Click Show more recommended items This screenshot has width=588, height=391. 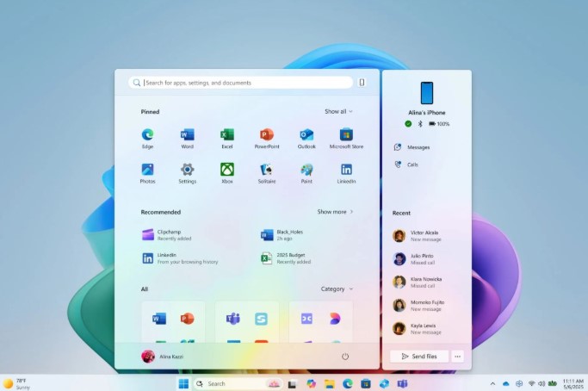pos(335,212)
